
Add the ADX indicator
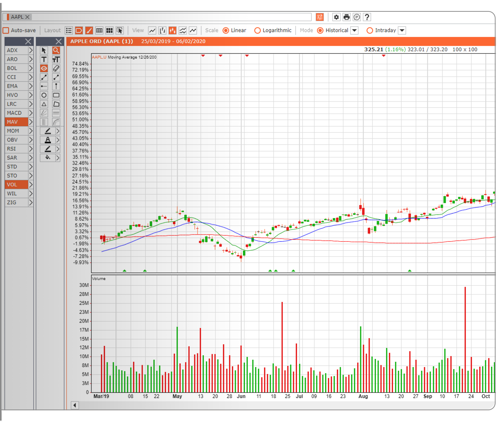[x=17, y=50]
